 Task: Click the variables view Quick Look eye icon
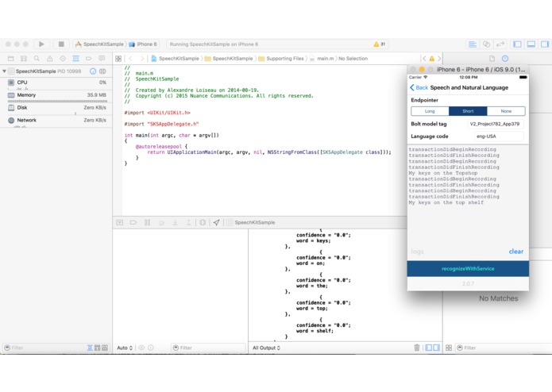pos(141,348)
